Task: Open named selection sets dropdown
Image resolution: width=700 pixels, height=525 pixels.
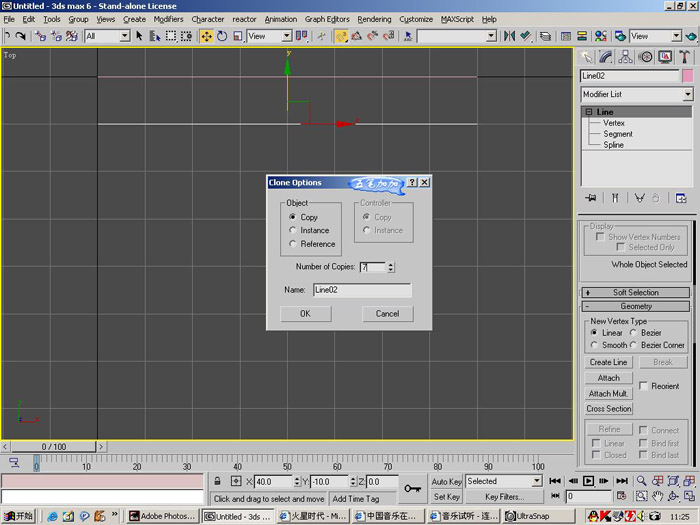Action: pos(491,36)
